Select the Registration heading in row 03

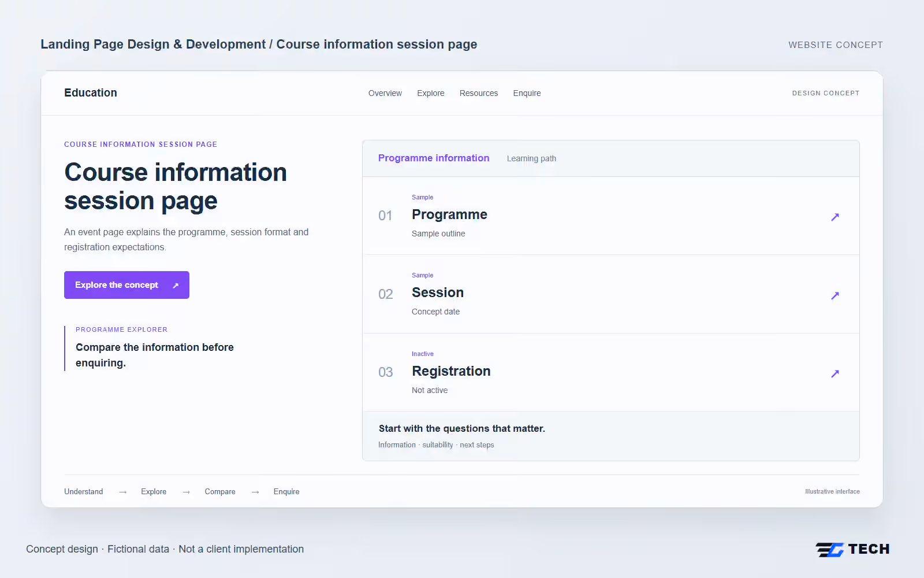pos(451,371)
